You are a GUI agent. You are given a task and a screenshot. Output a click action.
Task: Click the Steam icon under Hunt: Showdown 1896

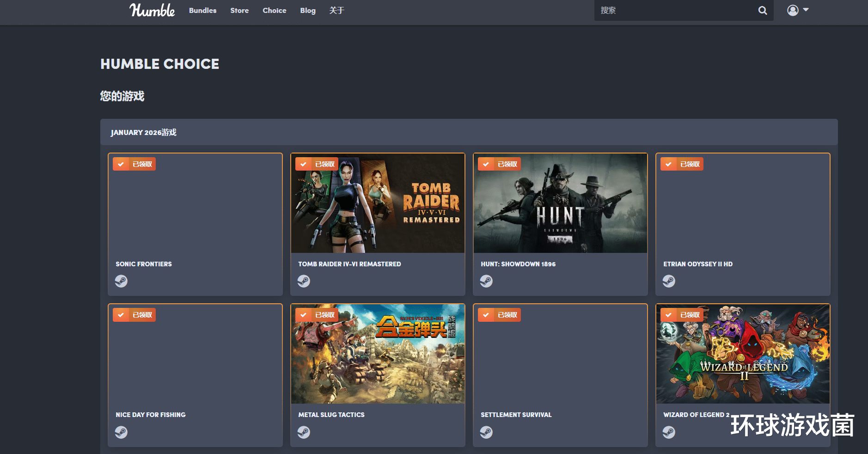[x=486, y=281]
